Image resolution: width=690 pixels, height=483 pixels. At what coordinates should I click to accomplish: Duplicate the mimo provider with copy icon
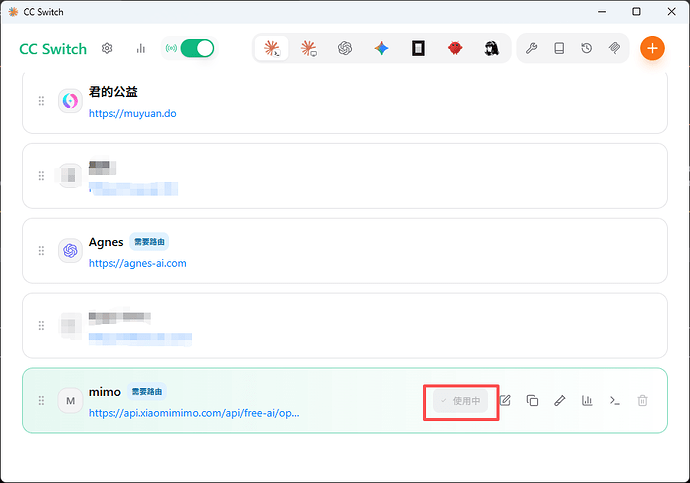pyautogui.click(x=532, y=400)
